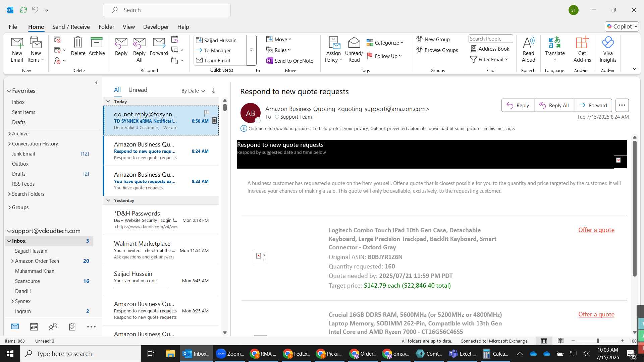Click the Archive icon in ribbon
Viewport: 644px width, 362px height.
[97, 46]
